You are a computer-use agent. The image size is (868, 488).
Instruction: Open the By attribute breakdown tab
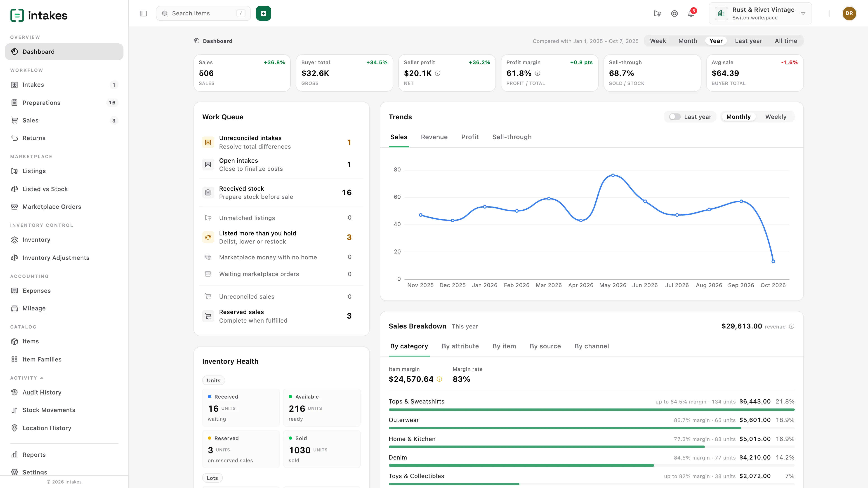tap(460, 346)
